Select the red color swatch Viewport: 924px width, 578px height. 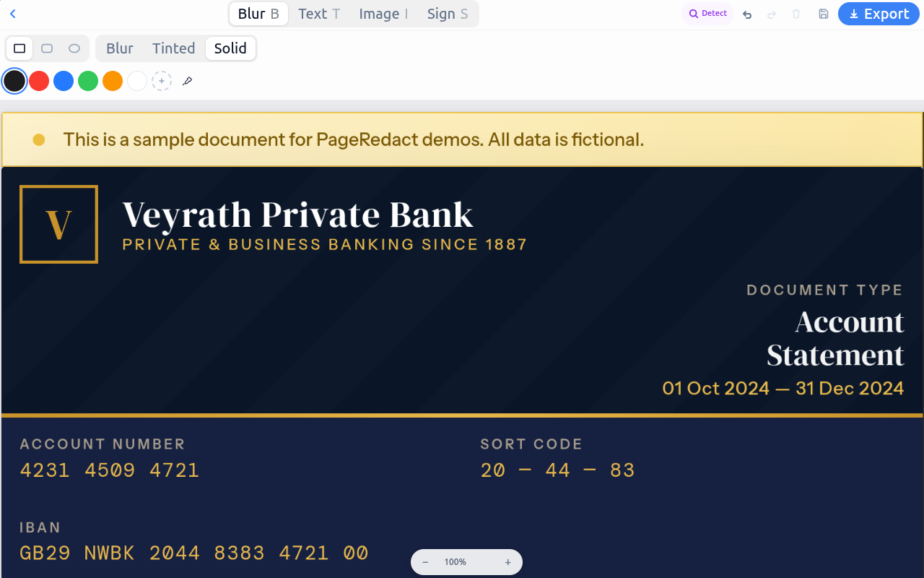pos(39,81)
